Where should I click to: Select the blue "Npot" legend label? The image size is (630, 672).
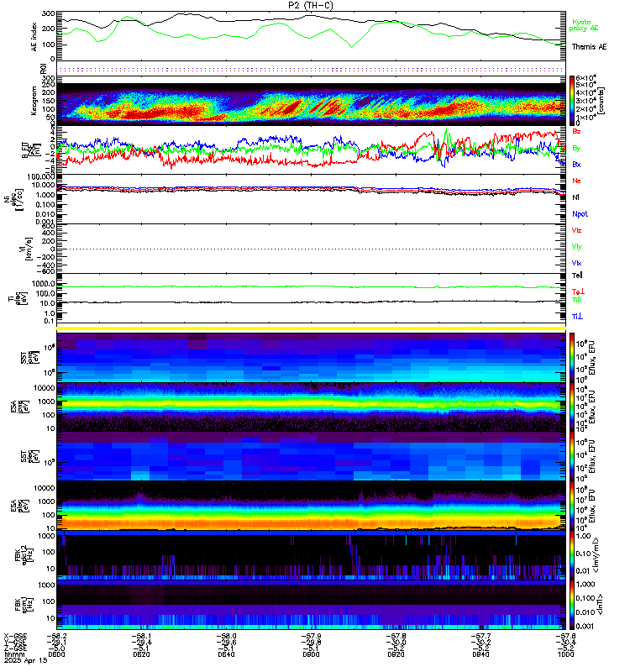(580, 214)
